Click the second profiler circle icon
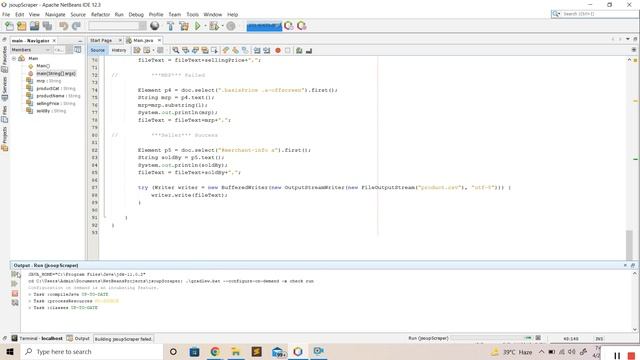The height and width of the screenshot is (360, 640). pyautogui.click(x=302, y=26)
